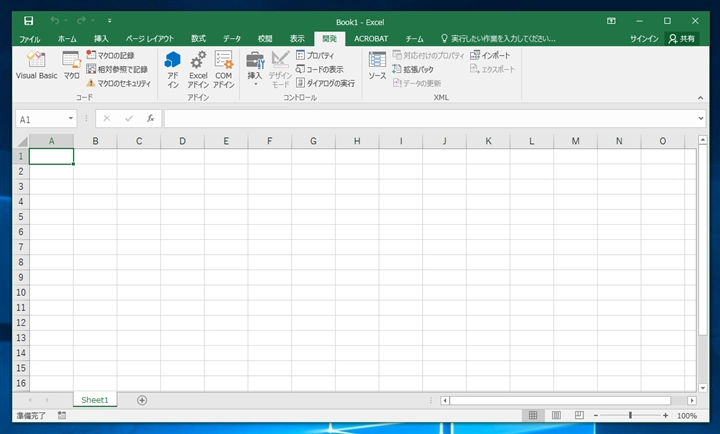Image resolution: width=720 pixels, height=434 pixels.
Task: Click the formula bar input area
Action: tap(431, 118)
